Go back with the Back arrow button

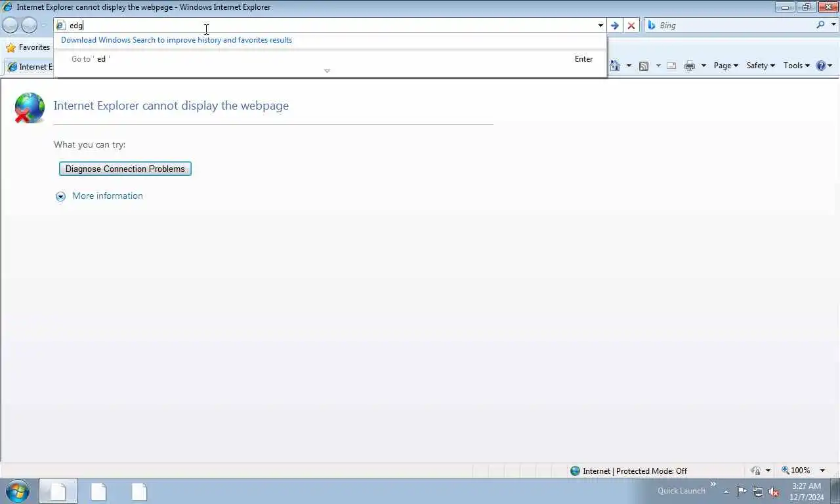click(10, 26)
